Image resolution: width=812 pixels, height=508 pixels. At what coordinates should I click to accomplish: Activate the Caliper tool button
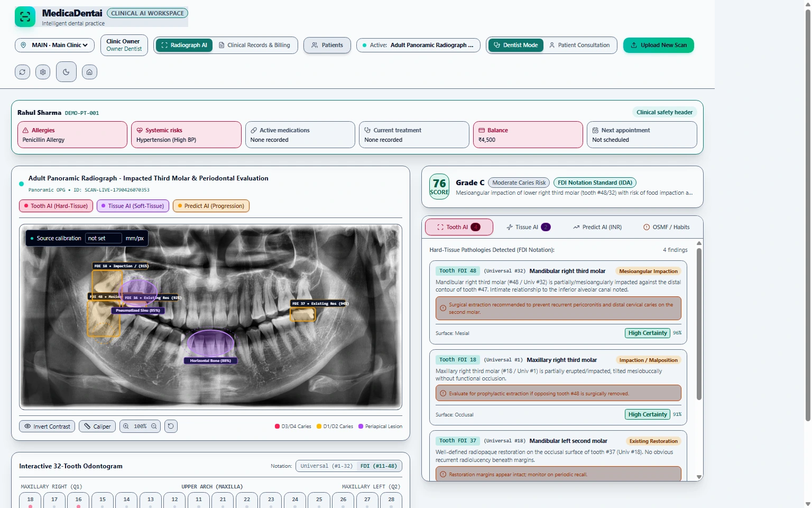97,426
